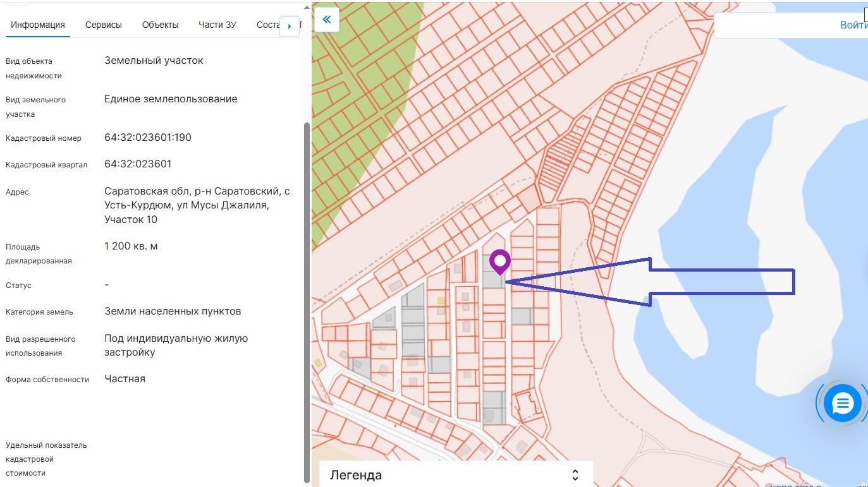868x487 pixels.
Task: Click the grey parcel under the purple marker
Action: coord(491,278)
